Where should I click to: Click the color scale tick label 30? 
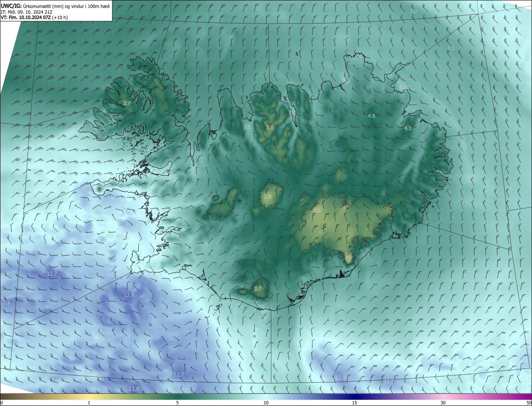coord(443,403)
